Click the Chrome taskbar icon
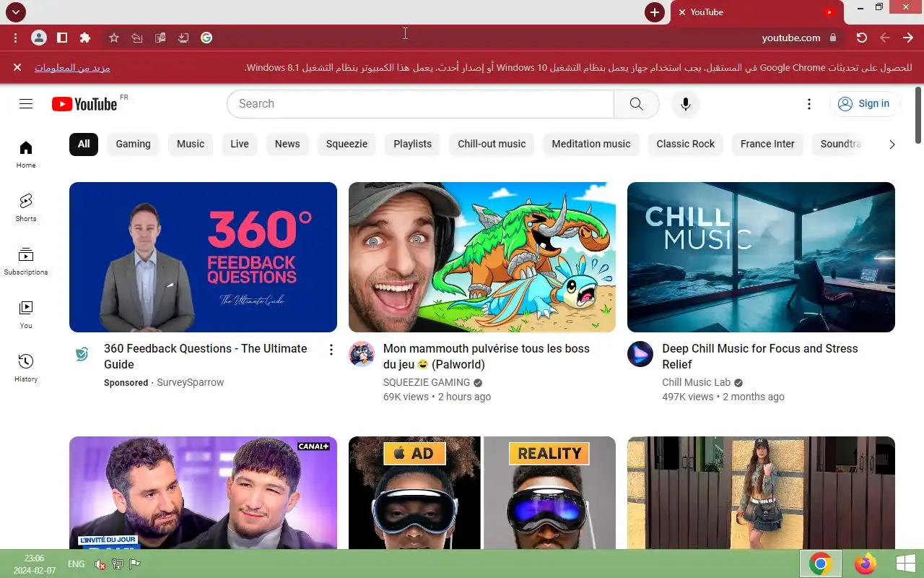The image size is (924, 578). coord(820,564)
